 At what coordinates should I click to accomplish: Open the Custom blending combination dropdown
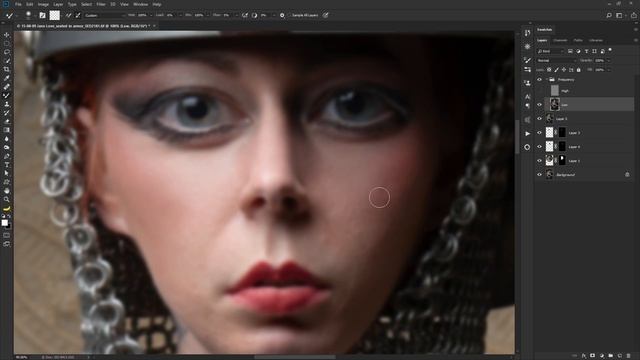(x=104, y=15)
